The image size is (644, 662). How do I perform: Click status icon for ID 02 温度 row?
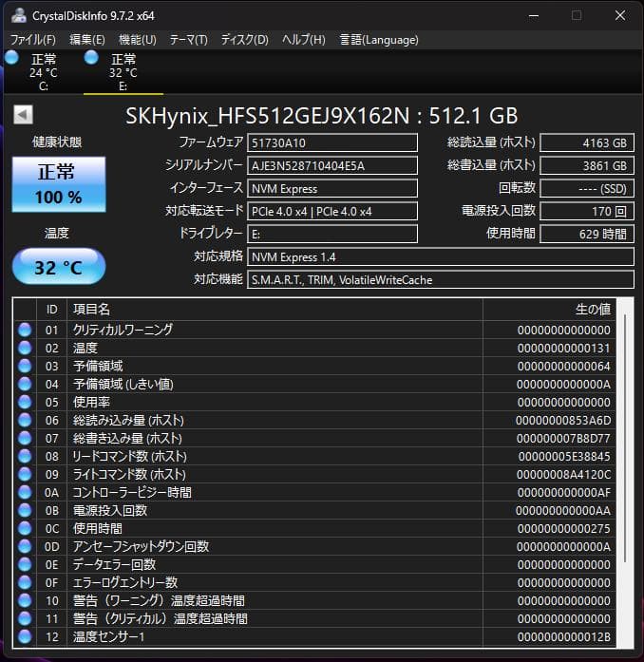(25, 348)
